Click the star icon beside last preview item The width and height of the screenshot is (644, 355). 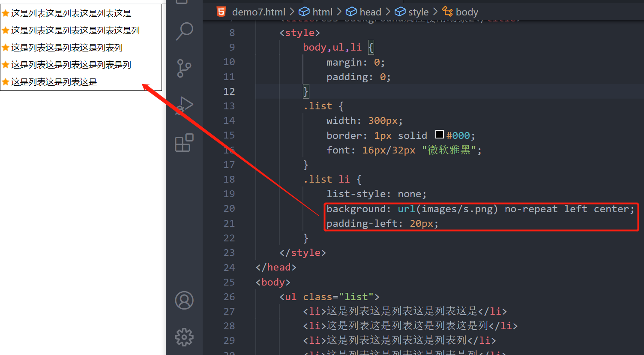pos(6,82)
